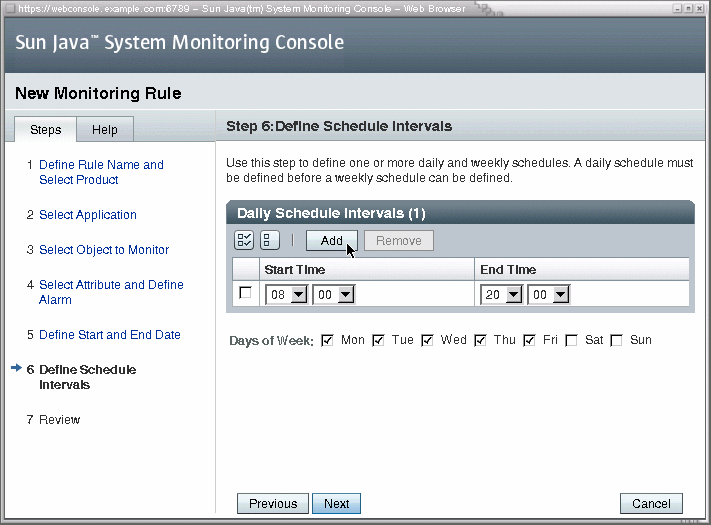Click the Days of Week label
This screenshot has height=525, width=711.
(x=271, y=340)
